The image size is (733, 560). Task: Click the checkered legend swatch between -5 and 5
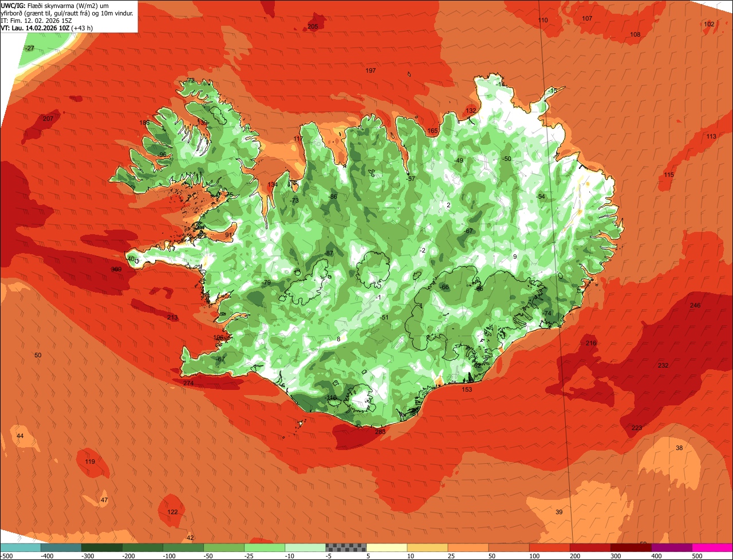(346, 547)
